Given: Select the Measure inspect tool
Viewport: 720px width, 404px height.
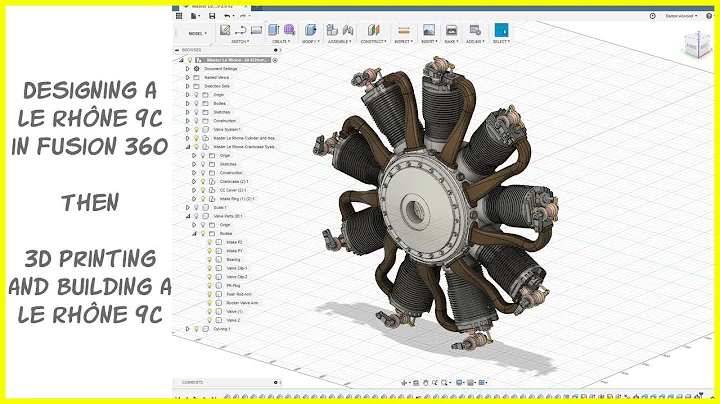Looking at the screenshot, I should 404,30.
